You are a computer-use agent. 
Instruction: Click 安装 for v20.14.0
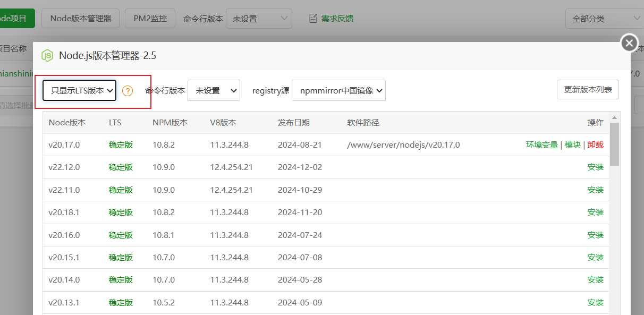596,279
